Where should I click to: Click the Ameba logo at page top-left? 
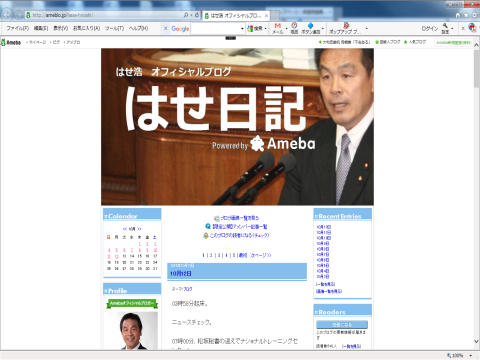click(11, 42)
